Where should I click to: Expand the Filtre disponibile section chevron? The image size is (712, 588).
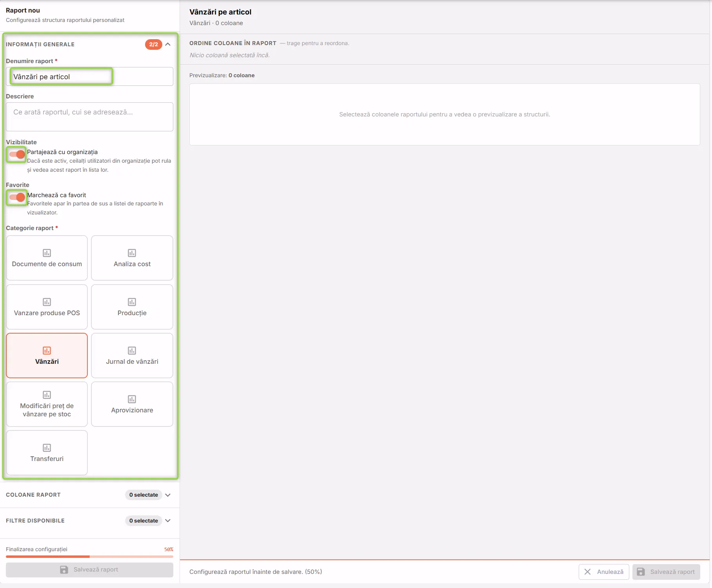click(168, 521)
